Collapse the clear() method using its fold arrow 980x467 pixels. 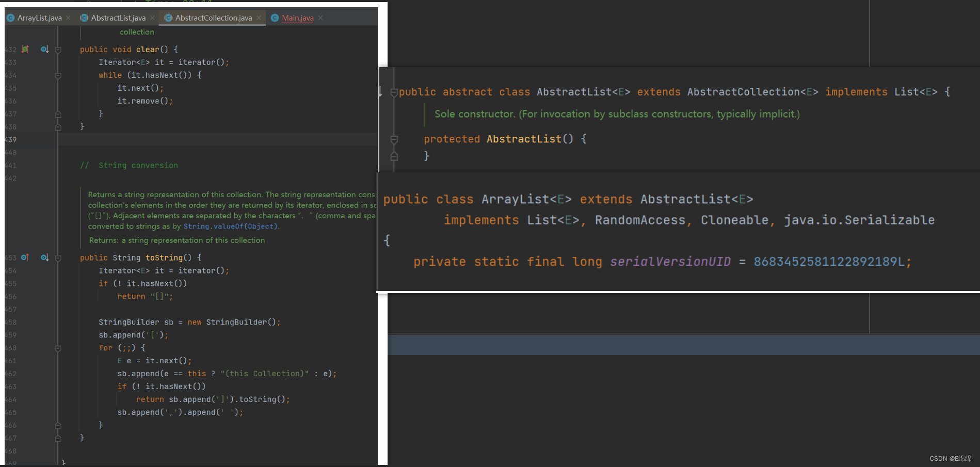pos(58,50)
